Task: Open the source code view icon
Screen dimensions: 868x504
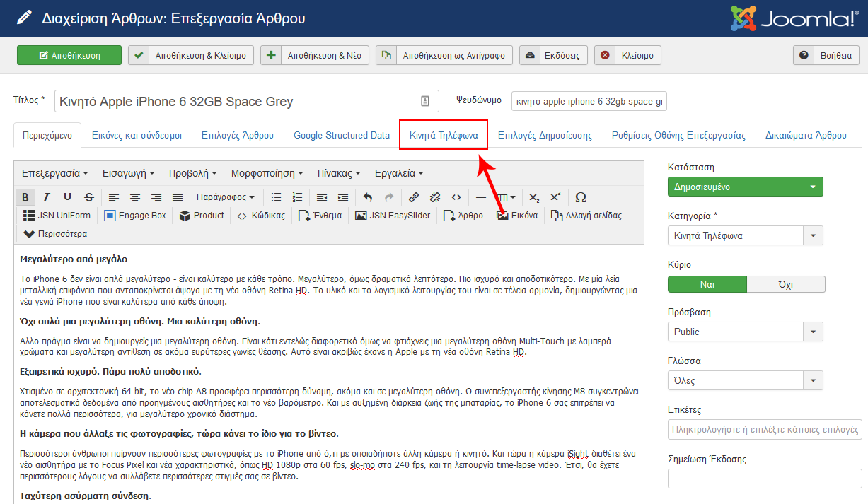Action: click(x=456, y=197)
